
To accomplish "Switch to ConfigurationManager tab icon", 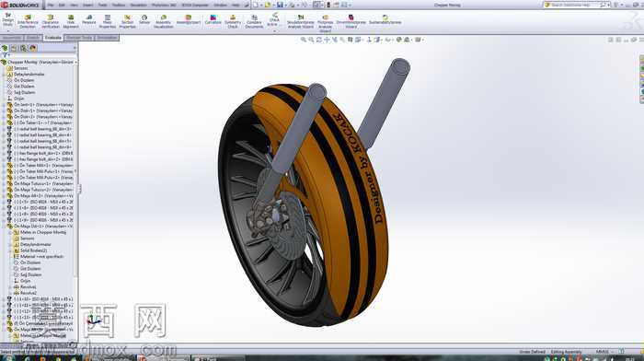I will [x=23, y=48].
